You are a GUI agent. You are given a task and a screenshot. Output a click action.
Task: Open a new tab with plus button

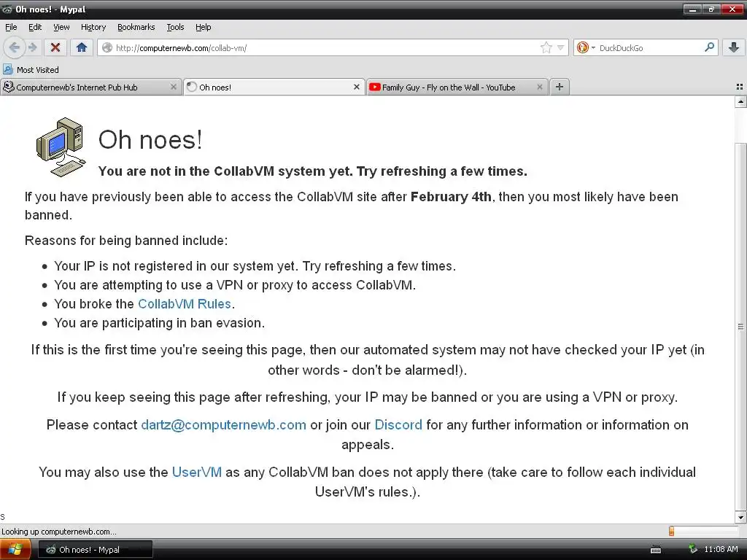pos(560,87)
